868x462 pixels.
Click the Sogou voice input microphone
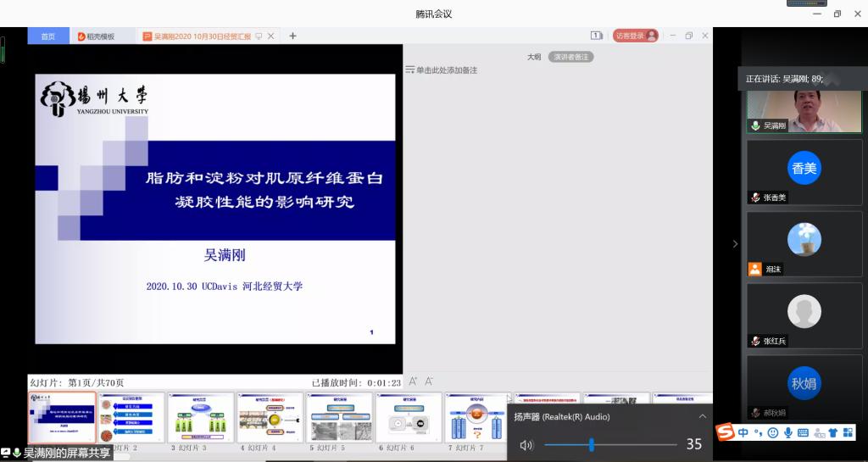click(787, 433)
